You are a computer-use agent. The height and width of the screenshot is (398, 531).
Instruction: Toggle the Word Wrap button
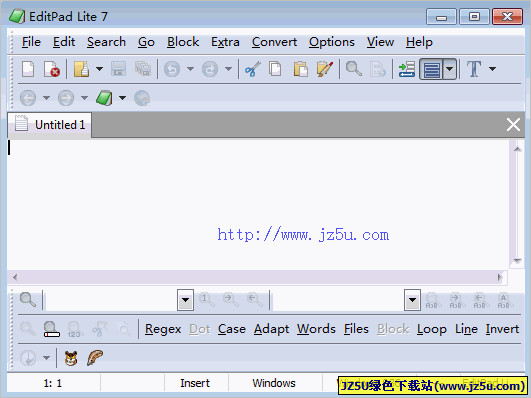tap(431, 69)
